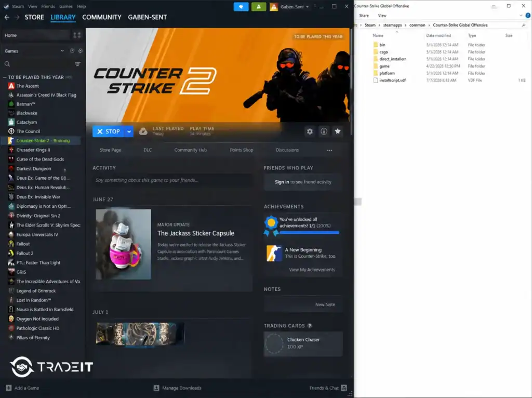This screenshot has height=398, width=532.
Task: Click the game info icon
Action: point(324,131)
